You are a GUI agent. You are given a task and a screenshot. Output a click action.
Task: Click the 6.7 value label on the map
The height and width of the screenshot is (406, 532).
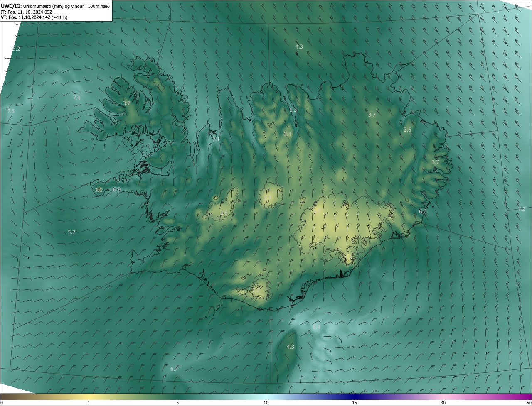pos(174,369)
